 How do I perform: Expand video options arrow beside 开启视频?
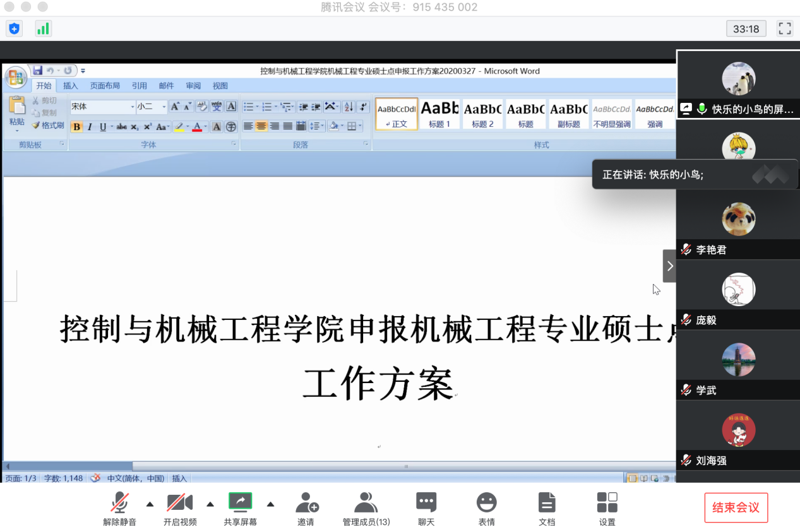pos(210,504)
